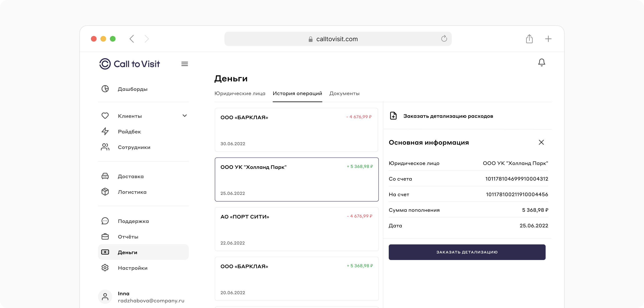
Task: Open a new browser tab
Action: point(548,39)
